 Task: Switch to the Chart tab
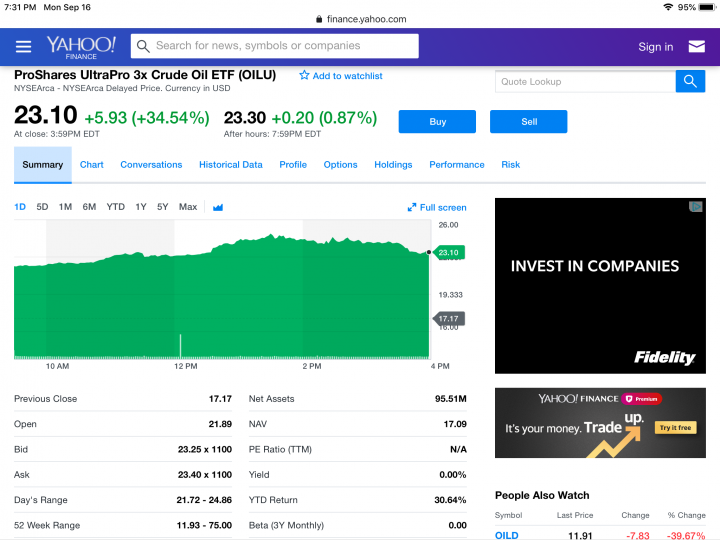(x=91, y=165)
